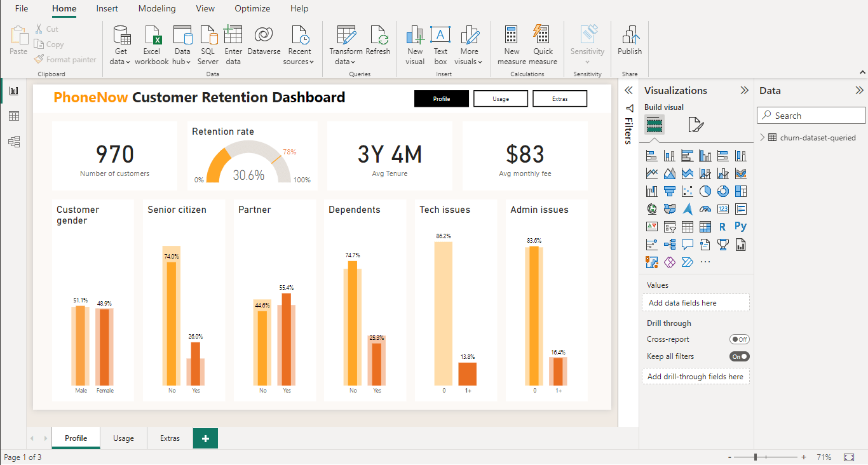Click the zoom slider handle
The height and width of the screenshot is (465, 868).
(756, 457)
